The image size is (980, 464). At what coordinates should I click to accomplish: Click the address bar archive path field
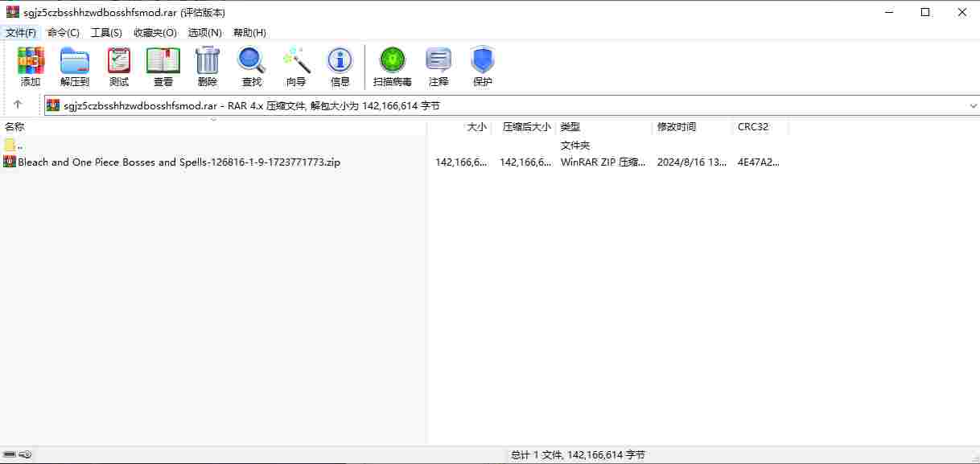pyautogui.click(x=513, y=105)
